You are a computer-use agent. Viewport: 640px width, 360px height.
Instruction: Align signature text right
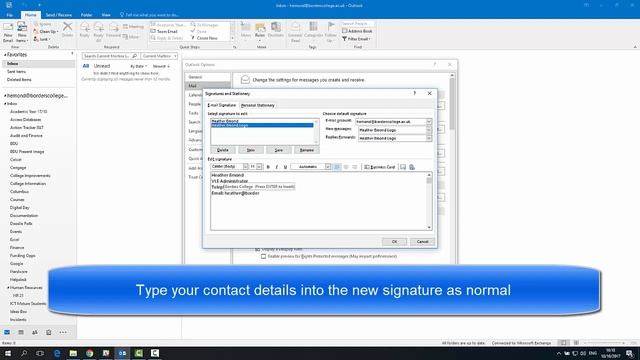coord(355,167)
